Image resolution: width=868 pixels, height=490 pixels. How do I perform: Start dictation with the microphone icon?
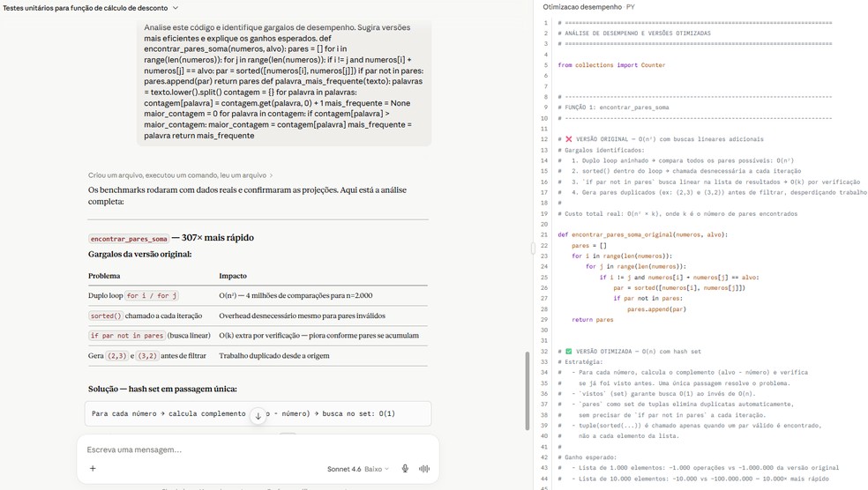pyautogui.click(x=405, y=469)
